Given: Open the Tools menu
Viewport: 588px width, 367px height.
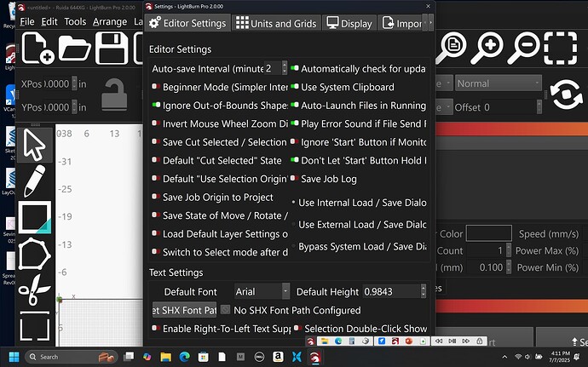Looking at the screenshot, I should (75, 22).
